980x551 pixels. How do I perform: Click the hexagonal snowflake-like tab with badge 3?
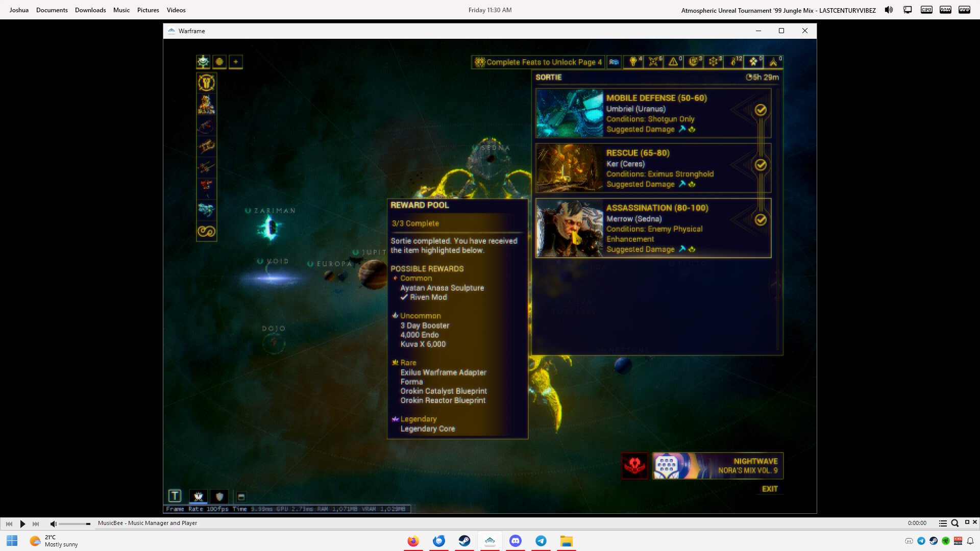pos(714,62)
